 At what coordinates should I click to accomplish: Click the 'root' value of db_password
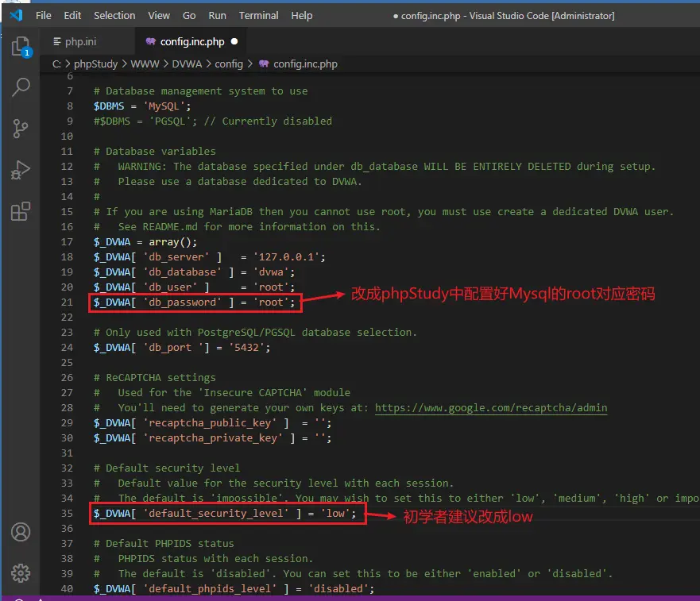(x=271, y=302)
